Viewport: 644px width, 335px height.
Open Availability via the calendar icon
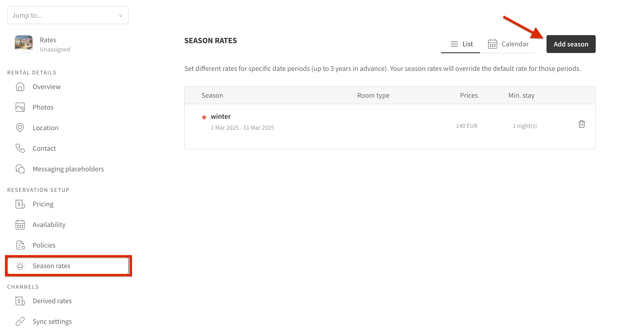(x=20, y=225)
